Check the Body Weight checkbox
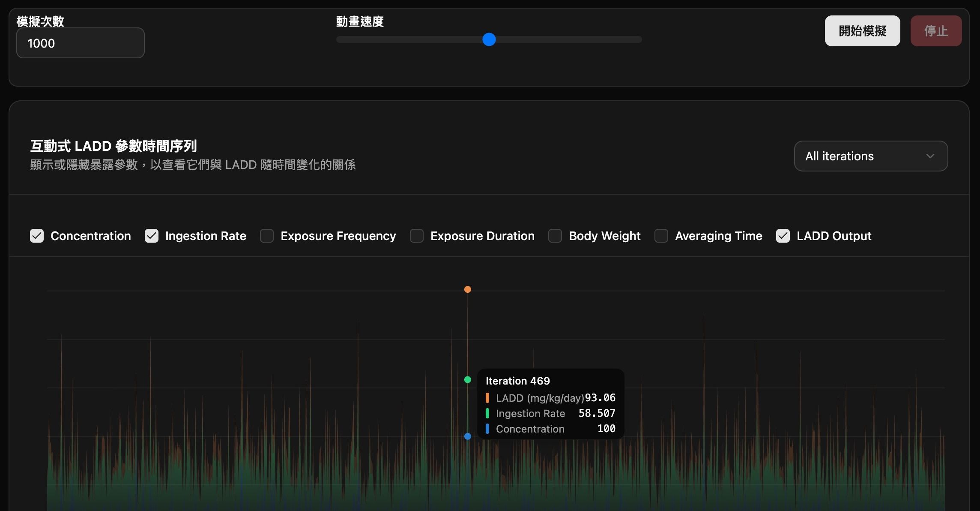Image resolution: width=980 pixels, height=511 pixels. (555, 236)
